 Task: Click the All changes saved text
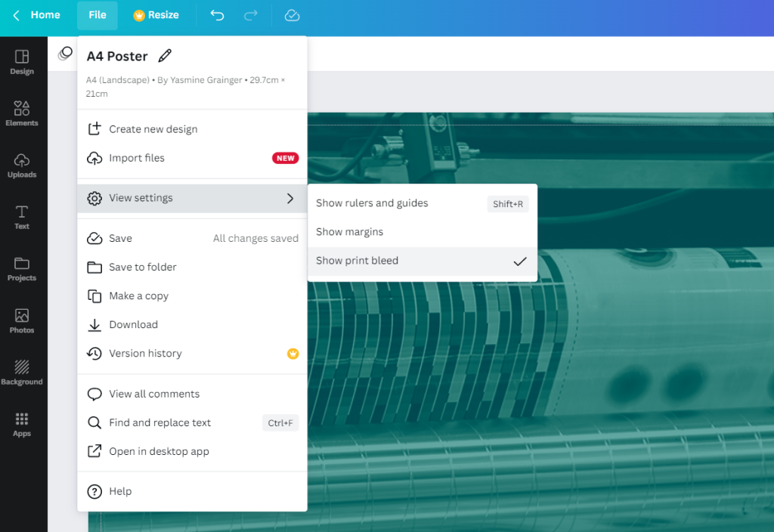click(x=255, y=238)
